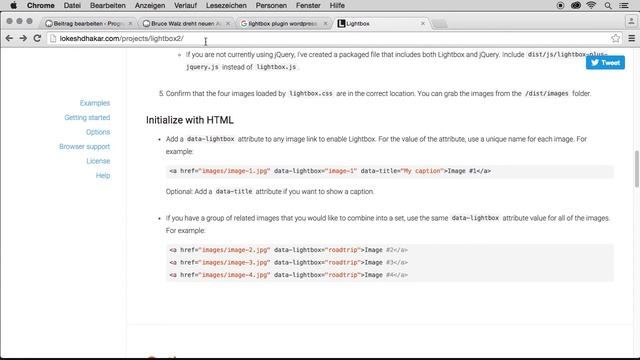Click the data-title inline code text
Screen dimensions: 640x360
(x=234, y=191)
